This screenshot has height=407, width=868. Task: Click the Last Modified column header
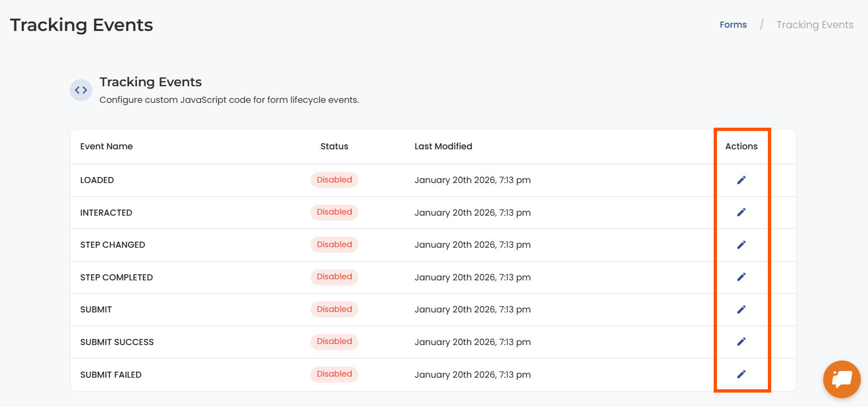(x=443, y=147)
